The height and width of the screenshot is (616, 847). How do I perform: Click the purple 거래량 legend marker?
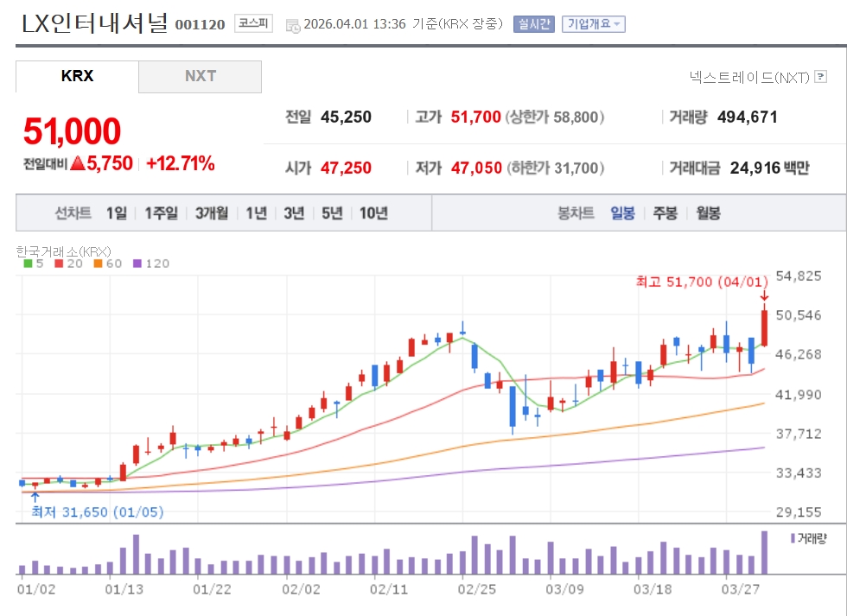(793, 538)
